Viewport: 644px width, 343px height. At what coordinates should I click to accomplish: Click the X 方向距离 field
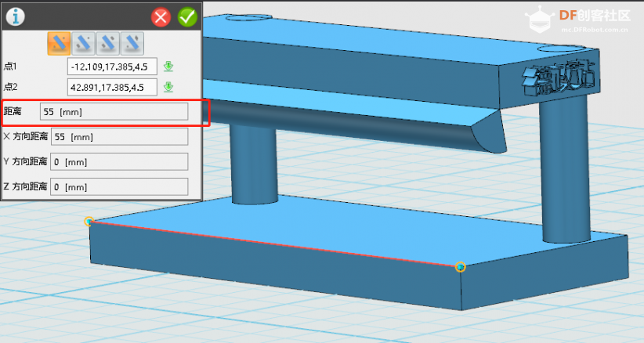click(x=120, y=136)
